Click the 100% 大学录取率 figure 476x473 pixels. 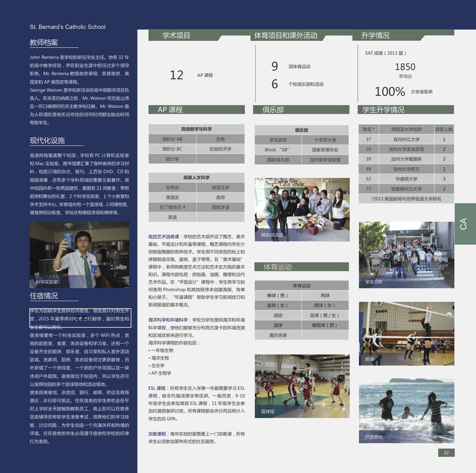(x=390, y=92)
